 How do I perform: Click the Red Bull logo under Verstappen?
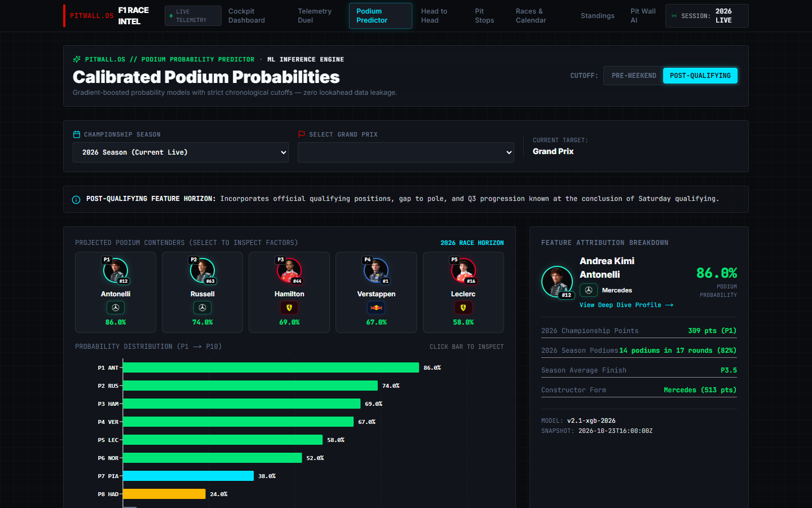376,308
